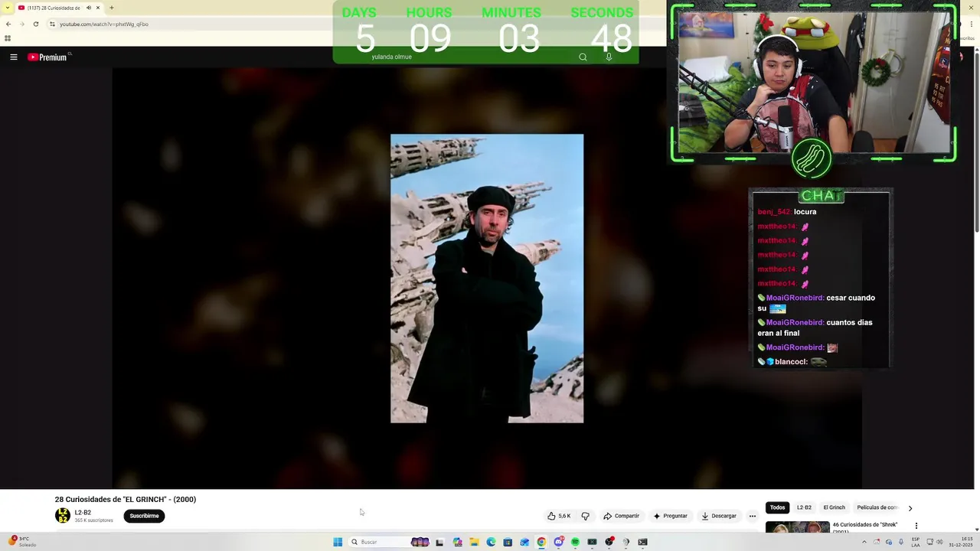Like the video with 5,6 K likes
Image resolution: width=980 pixels, height=551 pixels.
coord(560,516)
